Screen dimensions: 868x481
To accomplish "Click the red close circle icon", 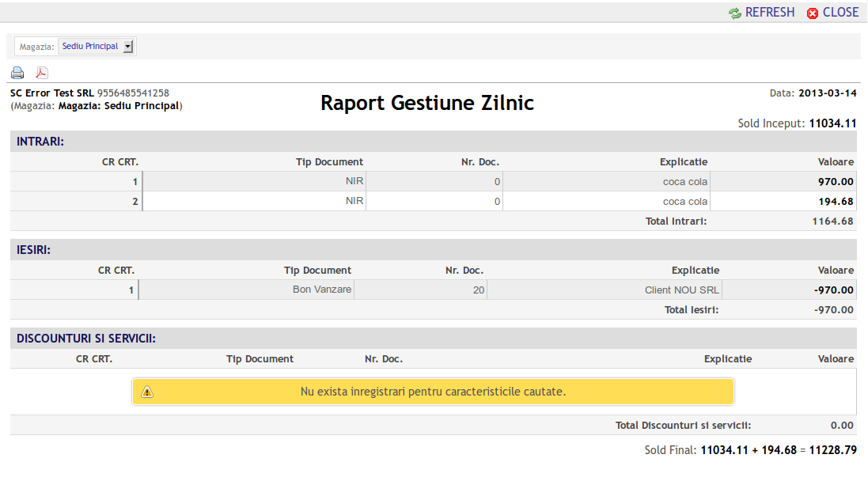I will [x=811, y=12].
